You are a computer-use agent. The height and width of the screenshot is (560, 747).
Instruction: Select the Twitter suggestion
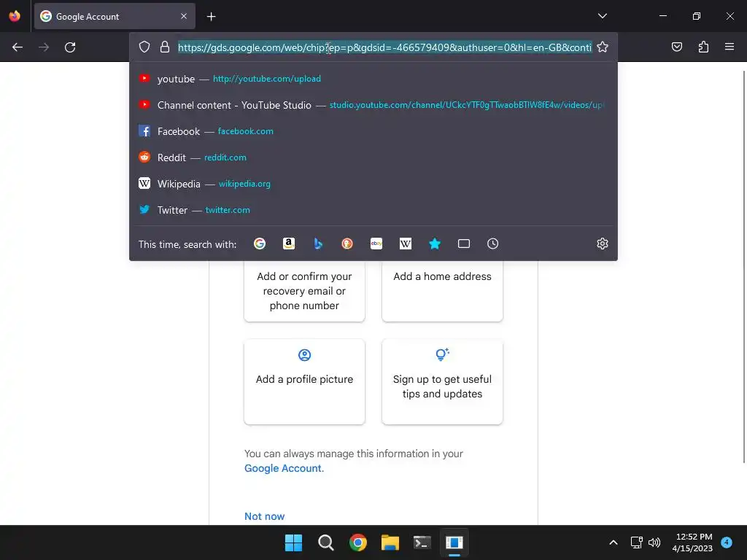pyautogui.click(x=373, y=209)
